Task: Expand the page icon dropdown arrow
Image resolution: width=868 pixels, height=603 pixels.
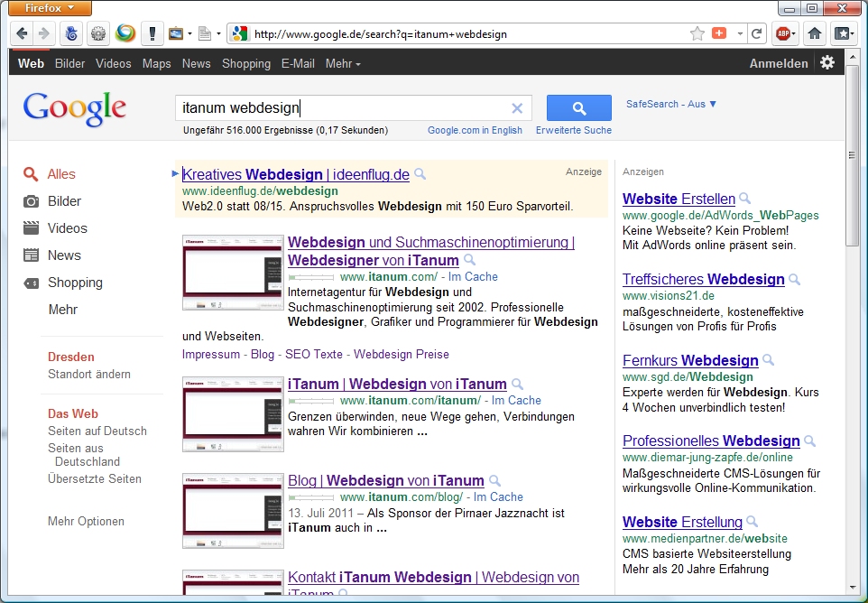Action: tap(218, 33)
